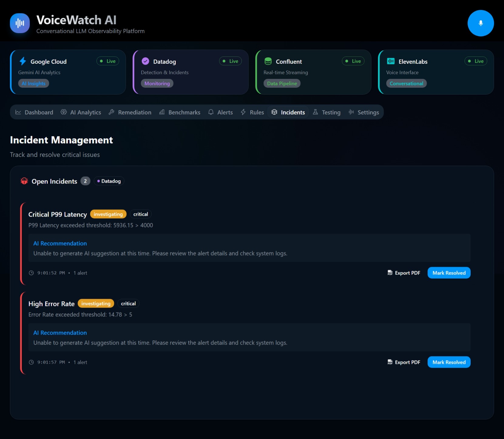Viewport: 504px width, 439px height.
Task: Click the red bug icon beside Open Incidents
Action: coord(24,181)
